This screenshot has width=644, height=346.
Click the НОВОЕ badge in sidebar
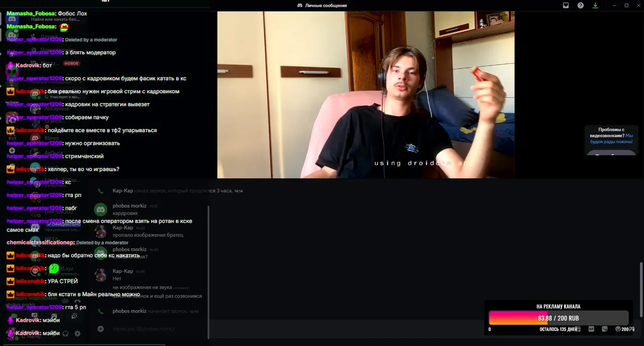[x=71, y=63]
